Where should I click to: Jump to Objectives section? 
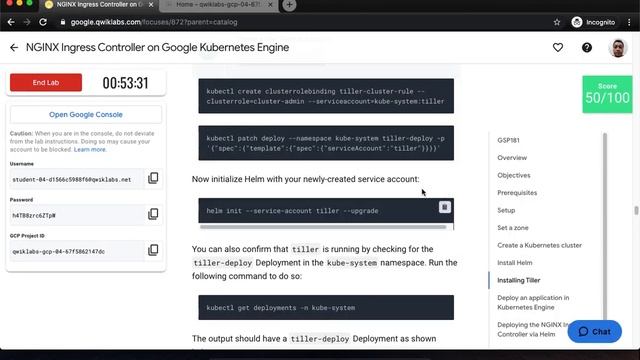point(513,175)
